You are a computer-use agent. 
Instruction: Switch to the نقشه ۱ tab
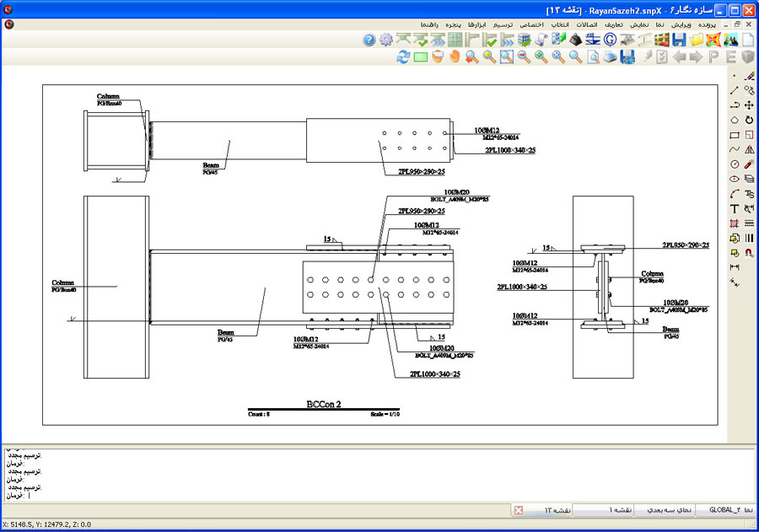[600, 510]
